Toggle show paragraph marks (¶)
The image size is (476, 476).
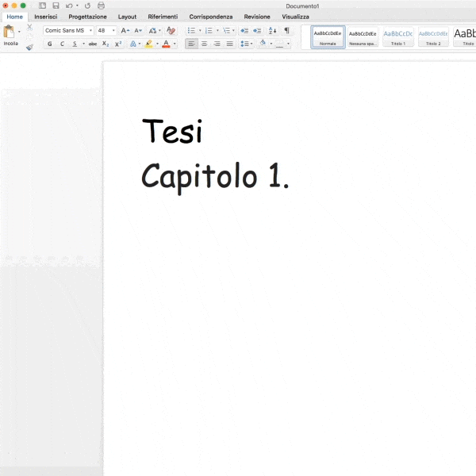286,31
